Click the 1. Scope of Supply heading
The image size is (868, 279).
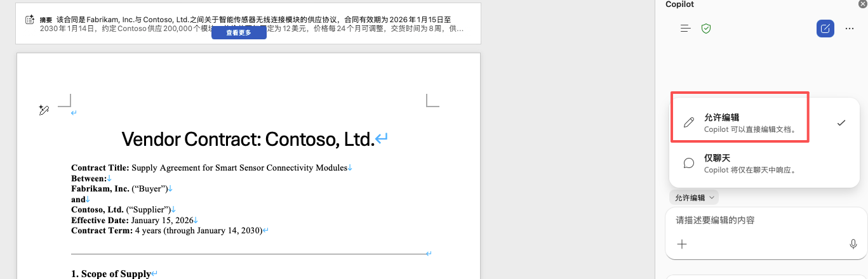pyautogui.click(x=110, y=274)
